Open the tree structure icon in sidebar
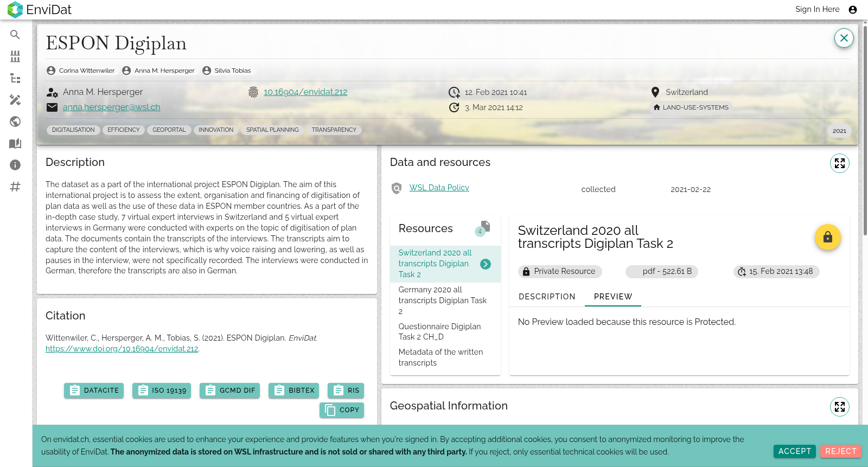Image resolution: width=868 pixels, height=467 pixels. pyautogui.click(x=15, y=78)
